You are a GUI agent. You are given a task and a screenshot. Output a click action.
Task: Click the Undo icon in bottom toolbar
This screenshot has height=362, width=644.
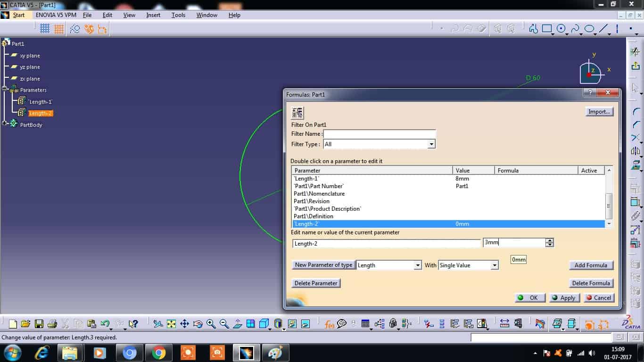(x=105, y=324)
